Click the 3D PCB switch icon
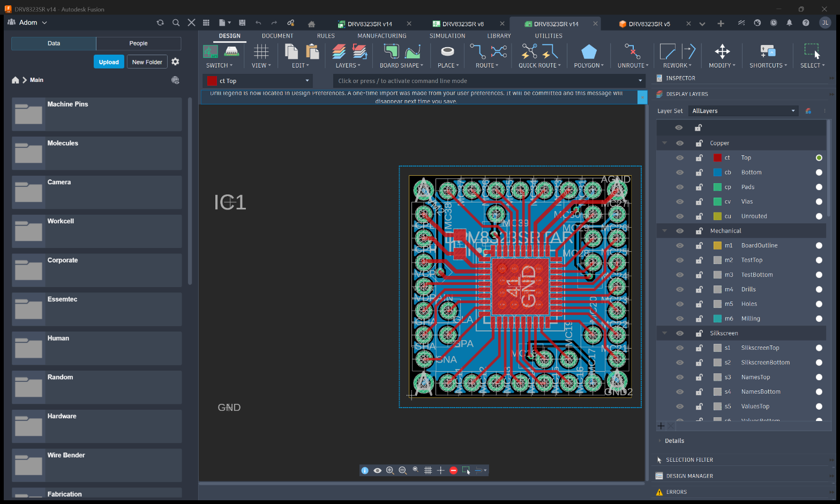 232,51
